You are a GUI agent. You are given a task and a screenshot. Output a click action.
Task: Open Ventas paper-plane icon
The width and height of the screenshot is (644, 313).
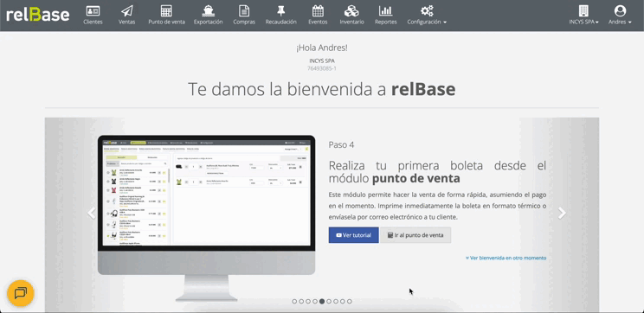point(127,10)
